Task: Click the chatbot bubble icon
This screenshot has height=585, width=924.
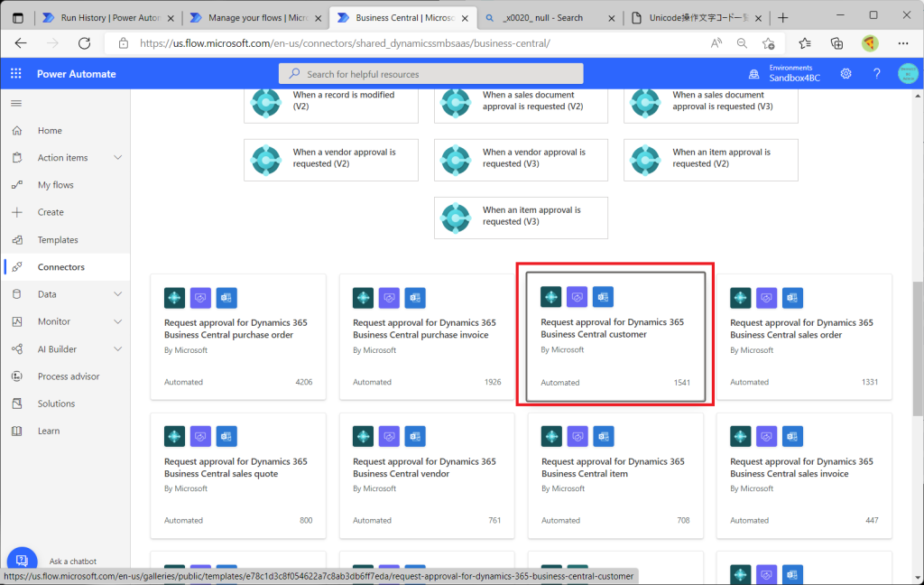Action: (22, 561)
